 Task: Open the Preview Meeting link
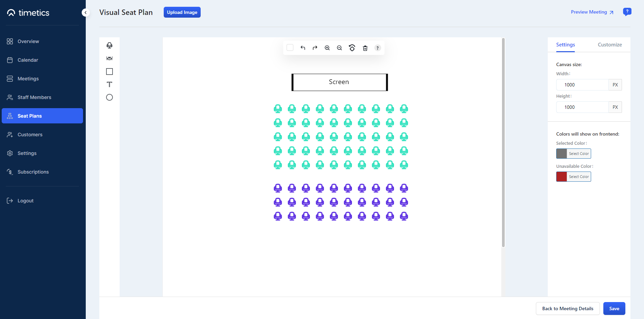tap(589, 12)
